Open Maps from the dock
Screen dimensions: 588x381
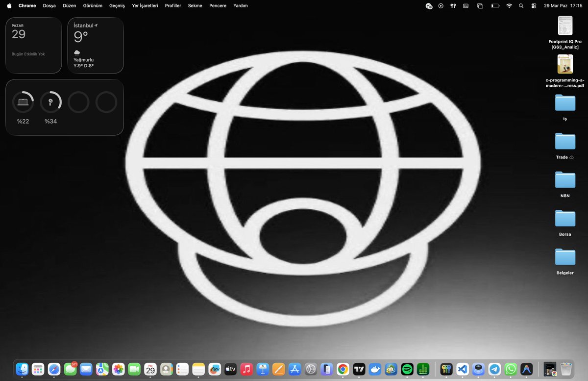click(x=102, y=369)
